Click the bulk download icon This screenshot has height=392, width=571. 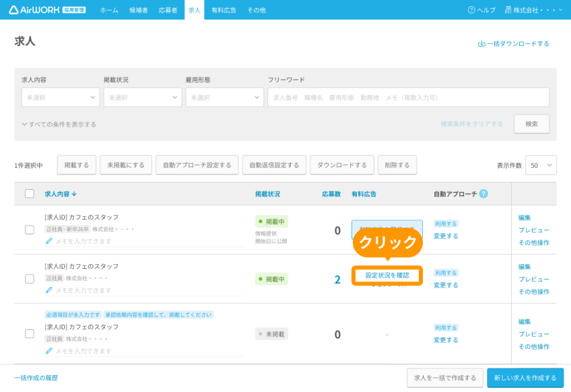point(481,43)
